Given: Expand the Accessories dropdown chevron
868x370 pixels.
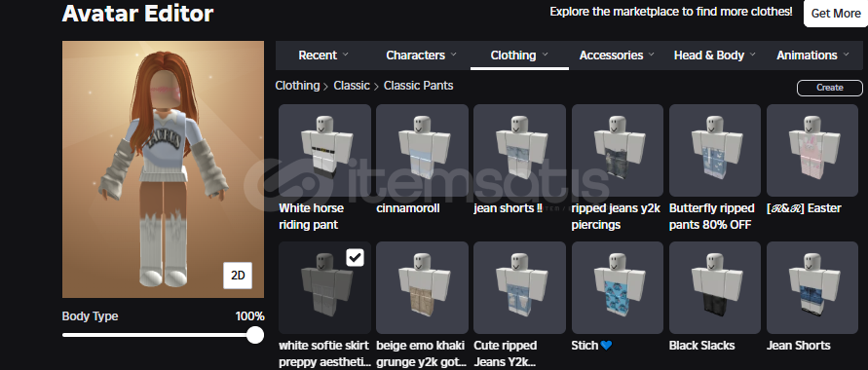Looking at the screenshot, I should pos(651,55).
